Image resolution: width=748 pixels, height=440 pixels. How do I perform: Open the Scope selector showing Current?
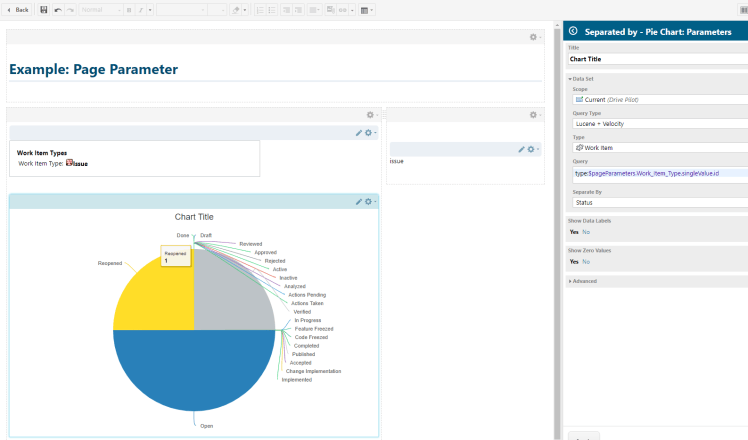(660, 99)
